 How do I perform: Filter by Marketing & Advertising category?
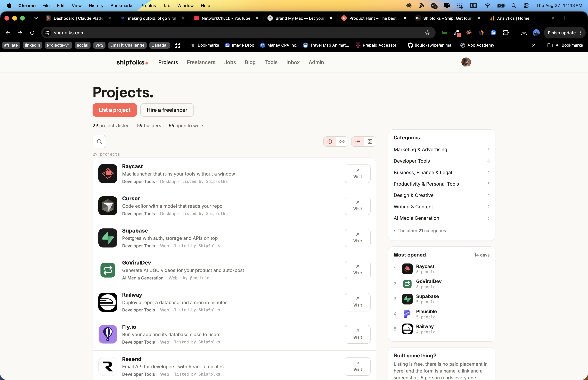tap(442, 150)
